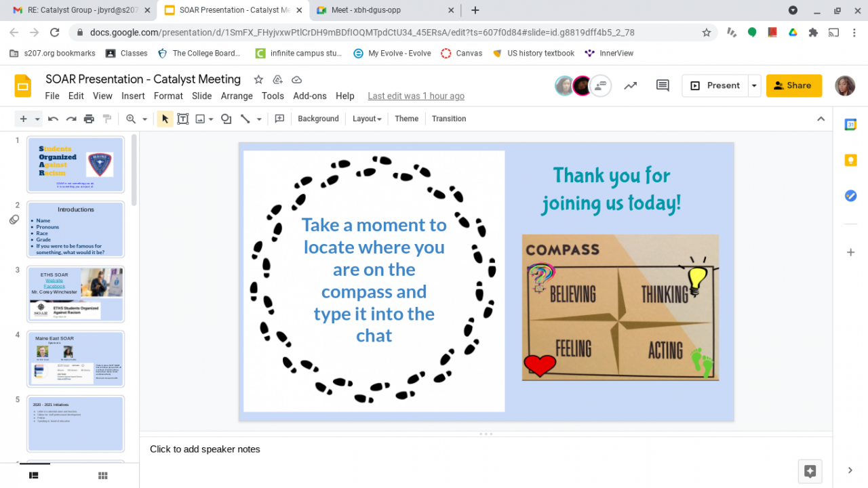Click the Background button
The height and width of the screenshot is (488, 868).
tap(318, 119)
